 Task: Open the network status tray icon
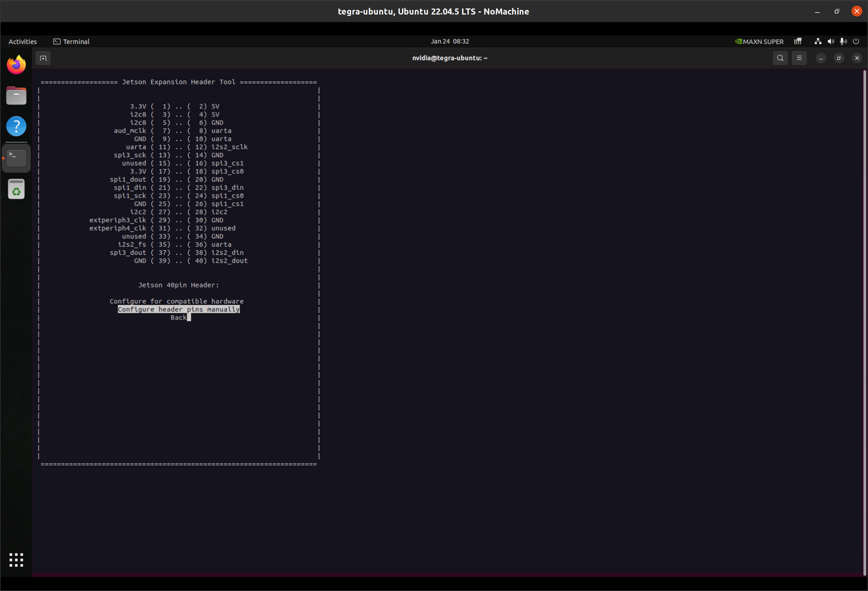click(818, 41)
